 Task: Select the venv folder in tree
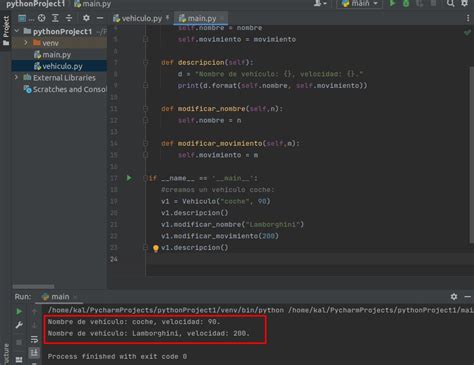coord(50,43)
